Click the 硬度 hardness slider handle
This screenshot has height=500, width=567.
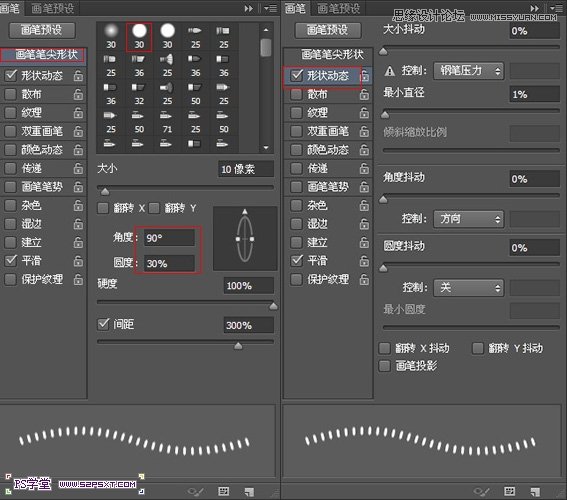pos(273,306)
